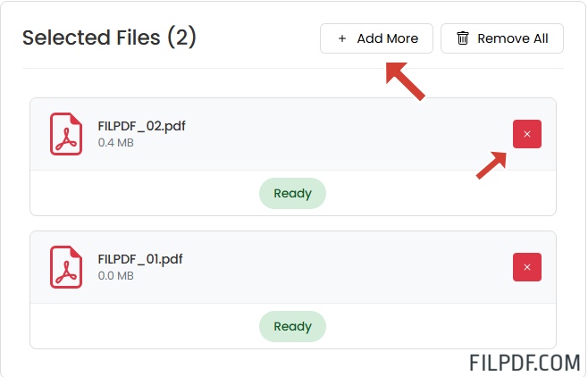The height and width of the screenshot is (377, 588).
Task: Select the FILPDF_02.pdf file name
Action: pos(141,125)
